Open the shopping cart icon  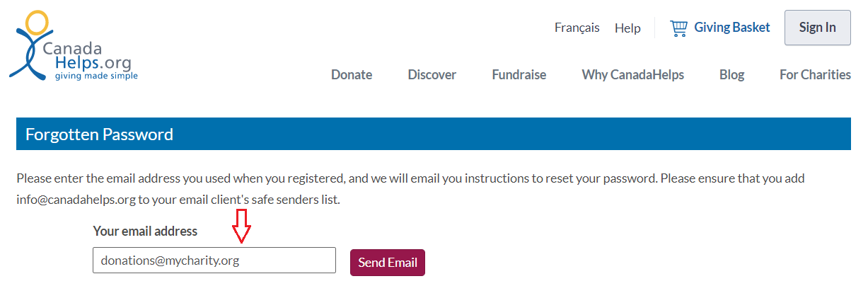pos(678,28)
